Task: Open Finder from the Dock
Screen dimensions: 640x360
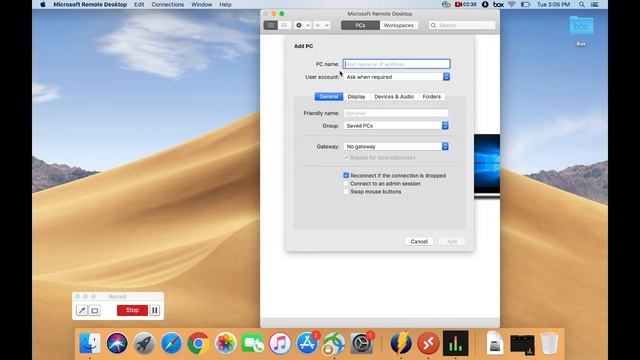Action: tap(89, 343)
